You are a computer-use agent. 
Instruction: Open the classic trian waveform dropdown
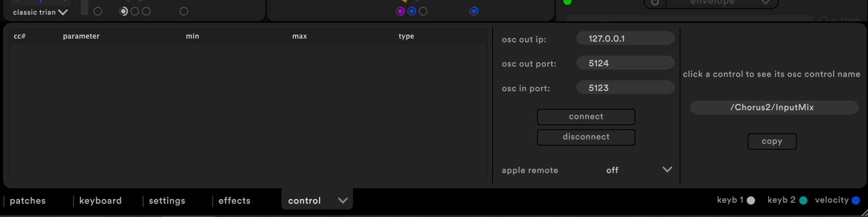[x=40, y=12]
